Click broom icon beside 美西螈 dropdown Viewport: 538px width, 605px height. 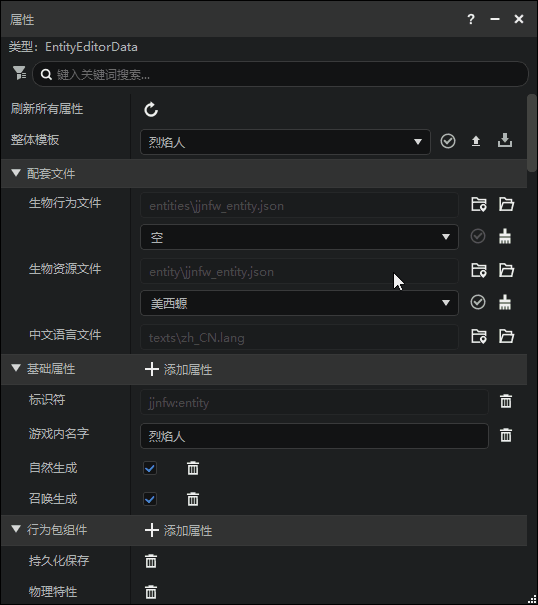coord(505,302)
